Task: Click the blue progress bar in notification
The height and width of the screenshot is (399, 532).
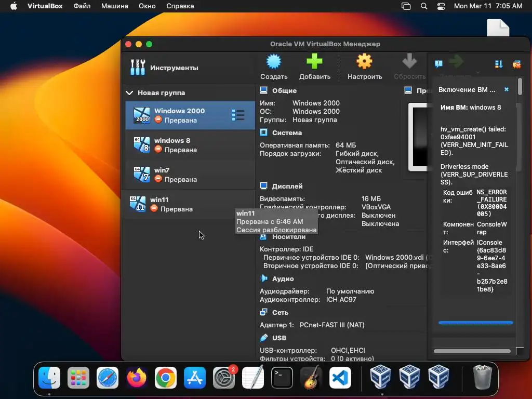Action: click(476, 323)
